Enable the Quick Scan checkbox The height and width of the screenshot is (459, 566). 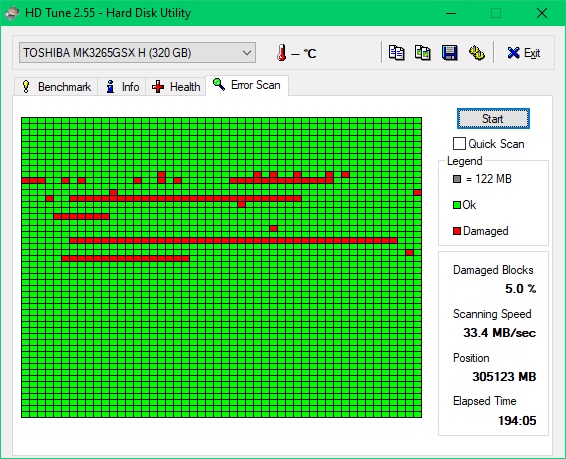coord(459,144)
